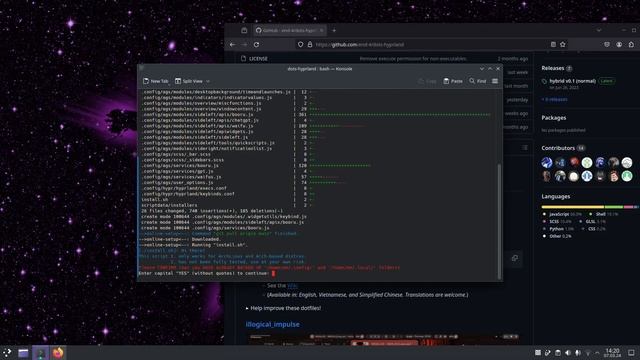Click the pink SCSS segment of language bar
This screenshot has height=360, width=640.
[629, 207]
